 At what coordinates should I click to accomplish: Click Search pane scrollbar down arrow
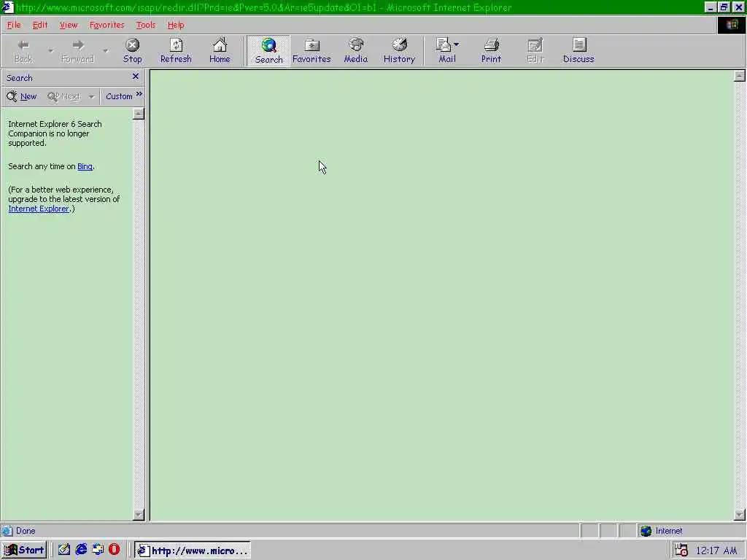pyautogui.click(x=138, y=514)
